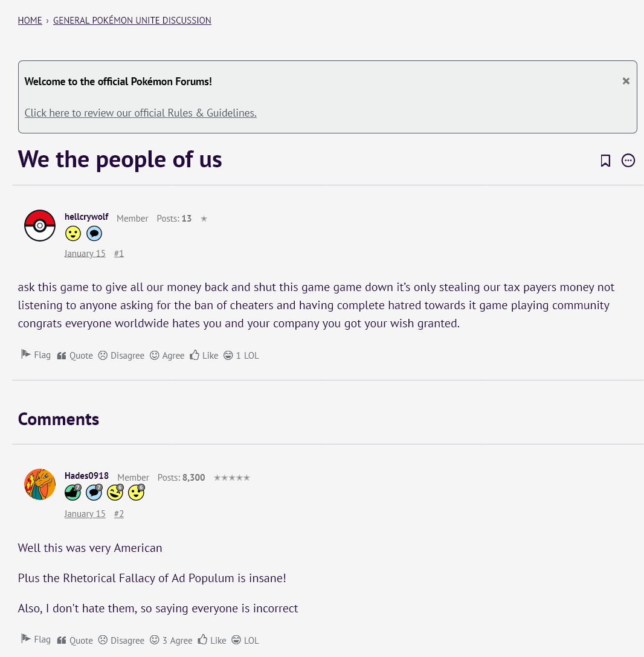Viewport: 644px width, 657px height.
Task: Toggle Agree reaction on Hades0918's comment
Action: click(x=171, y=639)
